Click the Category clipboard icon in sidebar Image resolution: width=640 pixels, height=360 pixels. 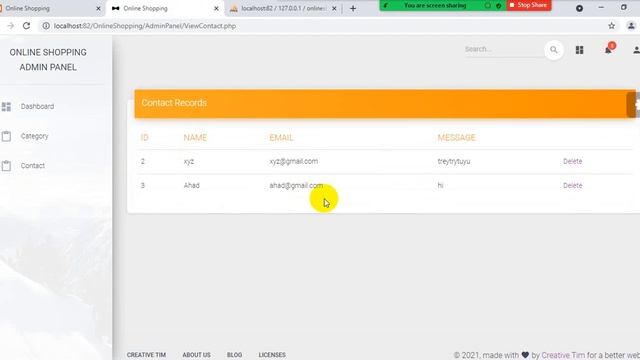coord(6,136)
